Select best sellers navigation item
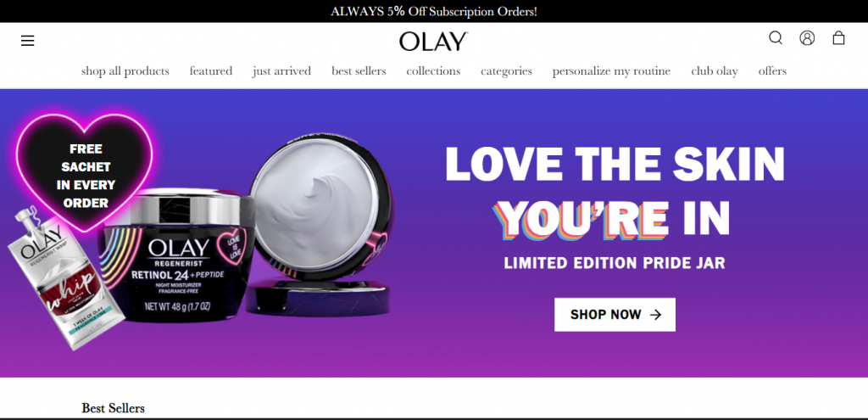Screen dimensions: 868x420 [359, 71]
